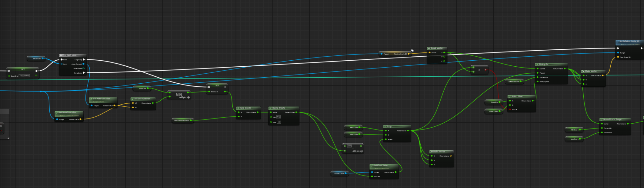Click the Lerp function icon
This screenshot has height=188, width=644.
(x=386, y=126)
